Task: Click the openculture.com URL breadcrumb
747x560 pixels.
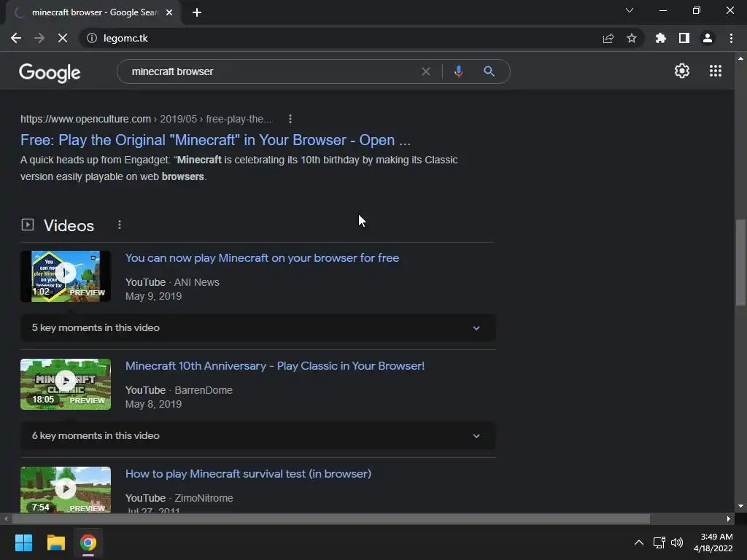Action: pos(146,119)
